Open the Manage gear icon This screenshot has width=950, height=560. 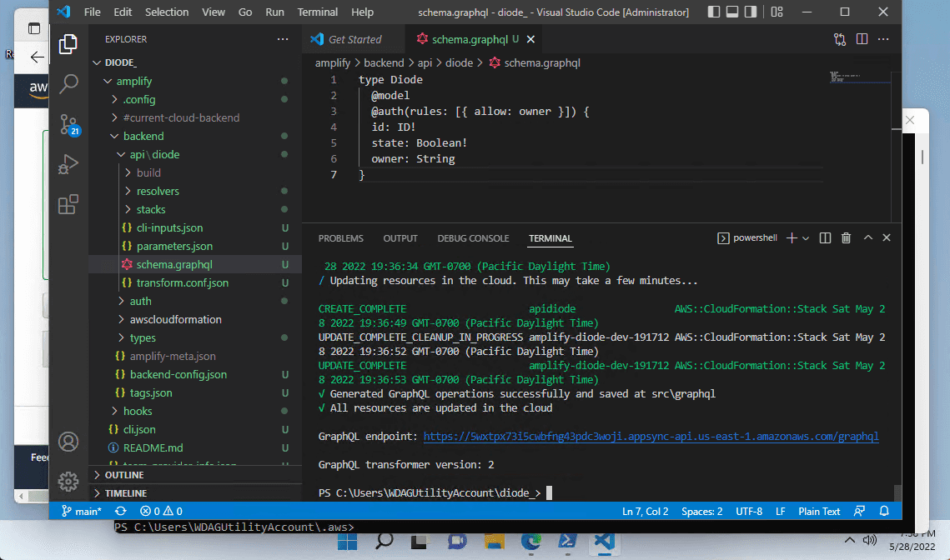68,482
